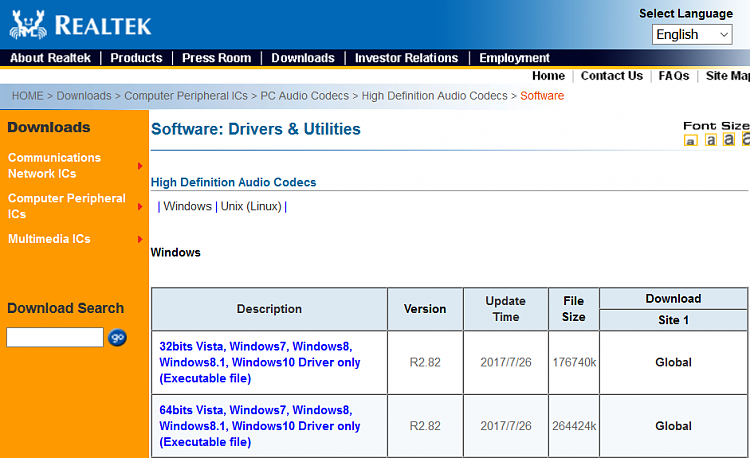This screenshot has width=750, height=458.
Task: Click PC Audio Codecs breadcrumb
Action: 305,96
